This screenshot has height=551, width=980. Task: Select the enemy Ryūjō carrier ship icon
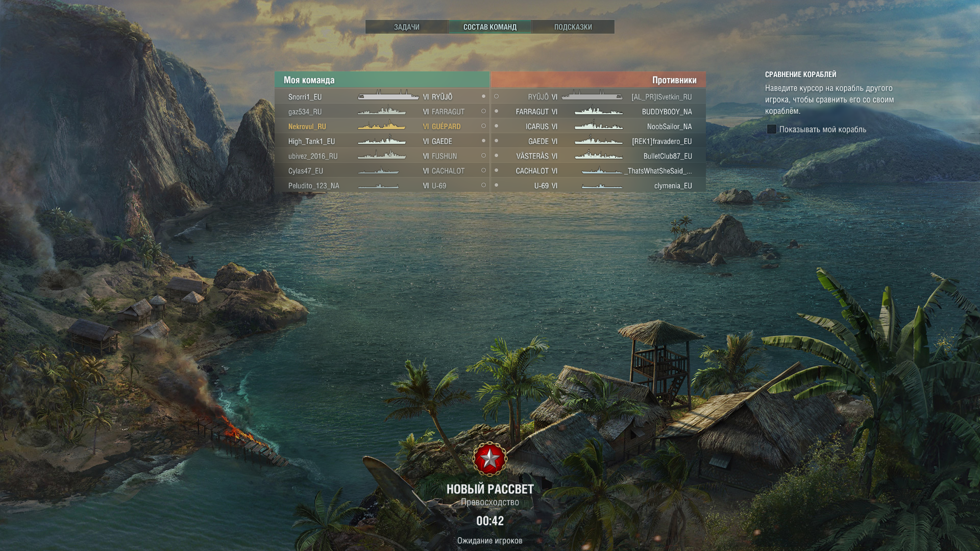[x=592, y=95]
